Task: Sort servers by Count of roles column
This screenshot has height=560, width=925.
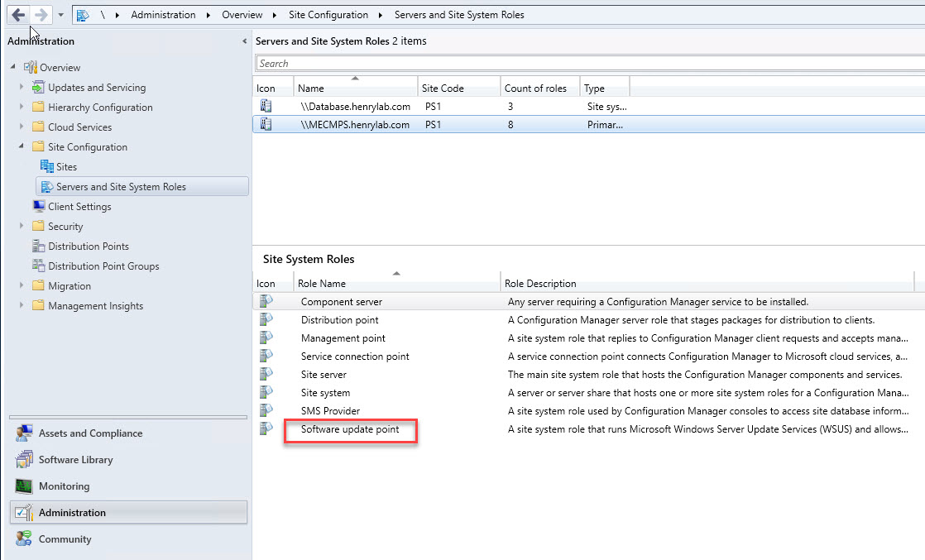Action: [535, 89]
